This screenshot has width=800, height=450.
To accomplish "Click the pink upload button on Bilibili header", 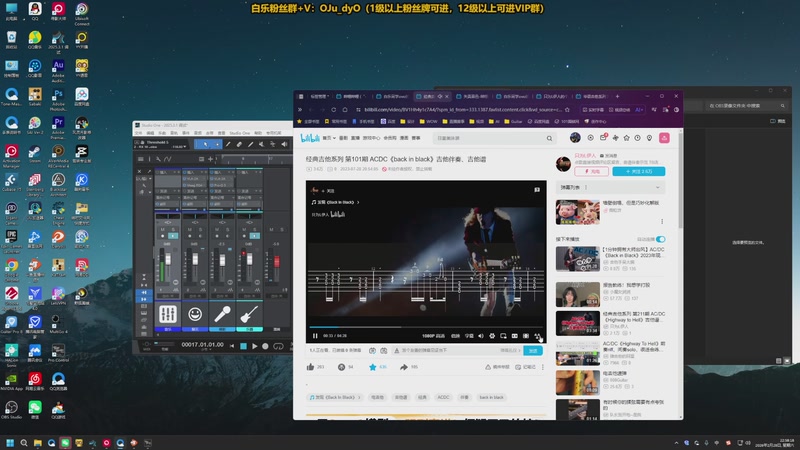I will click(x=664, y=138).
